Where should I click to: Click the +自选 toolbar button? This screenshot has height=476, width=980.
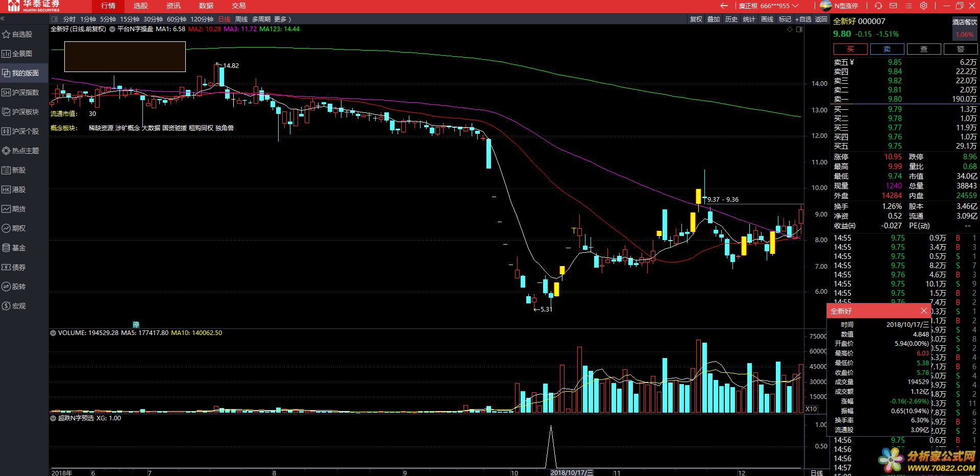(x=803, y=19)
